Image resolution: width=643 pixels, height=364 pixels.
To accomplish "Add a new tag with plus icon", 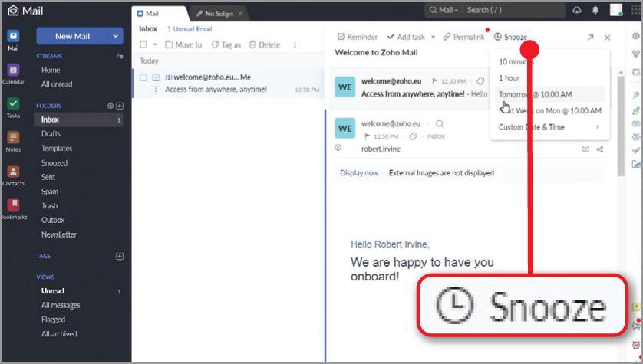I will pyautogui.click(x=120, y=256).
